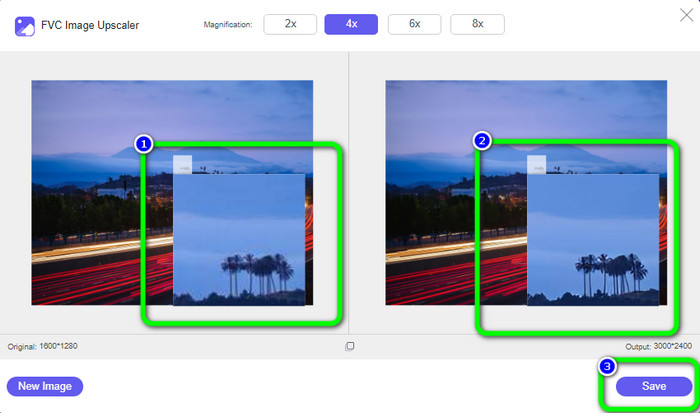Click the compare view icon between size labels
Screen dimensions: 700x413
point(349,346)
